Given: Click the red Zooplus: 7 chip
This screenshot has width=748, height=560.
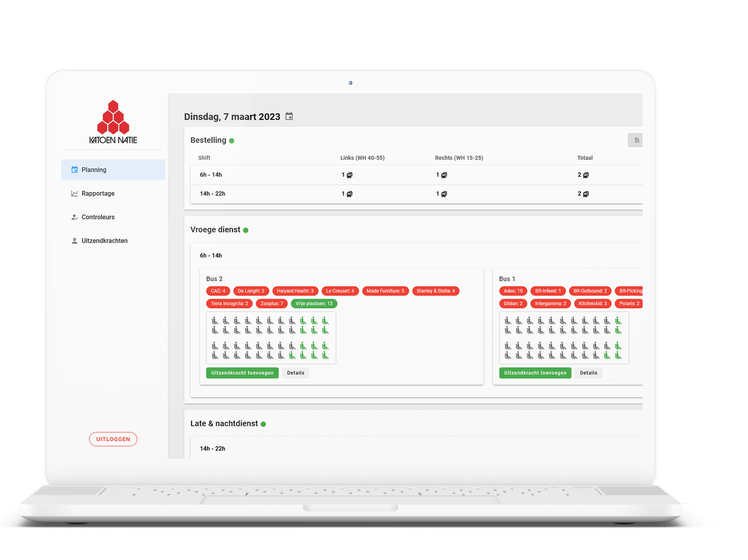Looking at the screenshot, I should 272,303.
